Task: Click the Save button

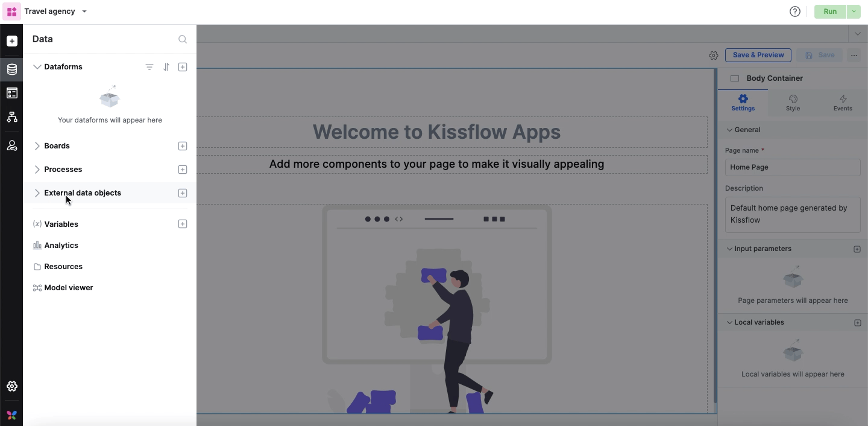Action: (x=820, y=55)
